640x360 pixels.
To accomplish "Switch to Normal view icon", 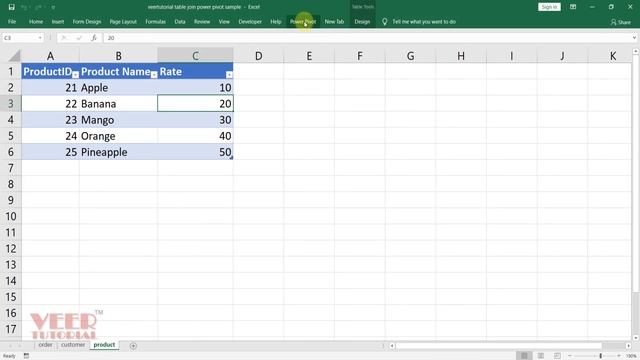I will pyautogui.click(x=524, y=356).
